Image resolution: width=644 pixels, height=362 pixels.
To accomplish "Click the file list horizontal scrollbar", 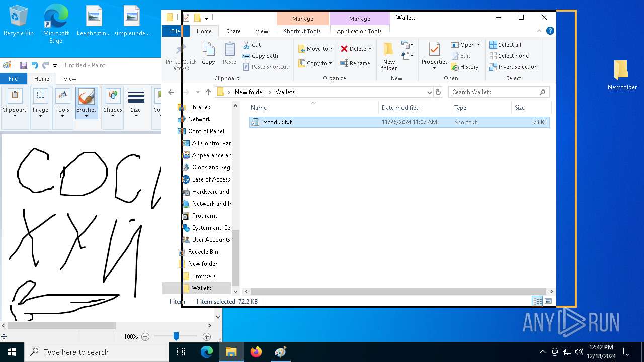I will pos(397,291).
